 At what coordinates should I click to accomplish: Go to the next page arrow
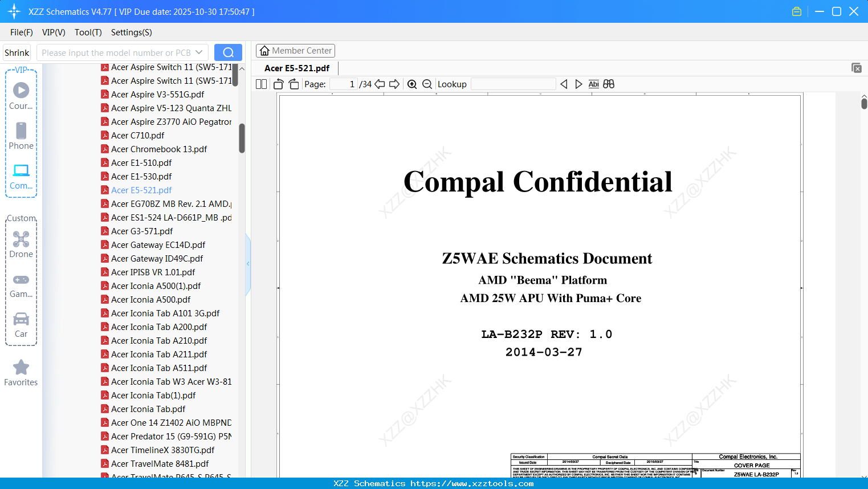tap(394, 84)
